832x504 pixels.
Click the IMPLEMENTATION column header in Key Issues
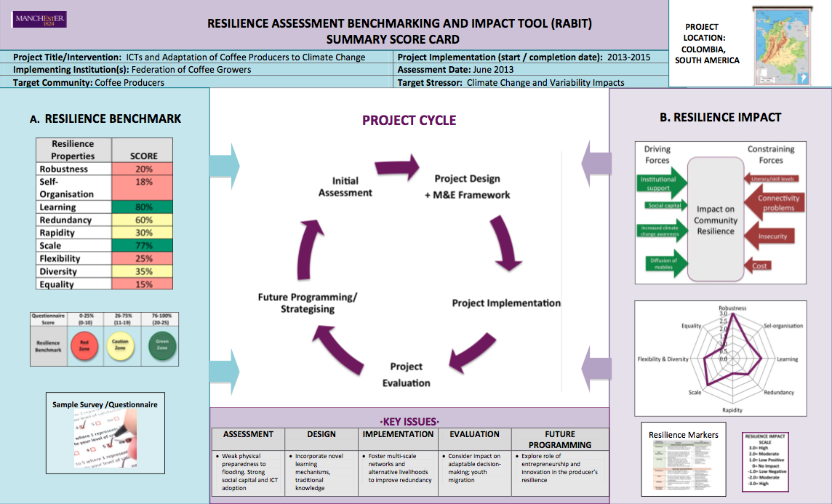point(398,434)
